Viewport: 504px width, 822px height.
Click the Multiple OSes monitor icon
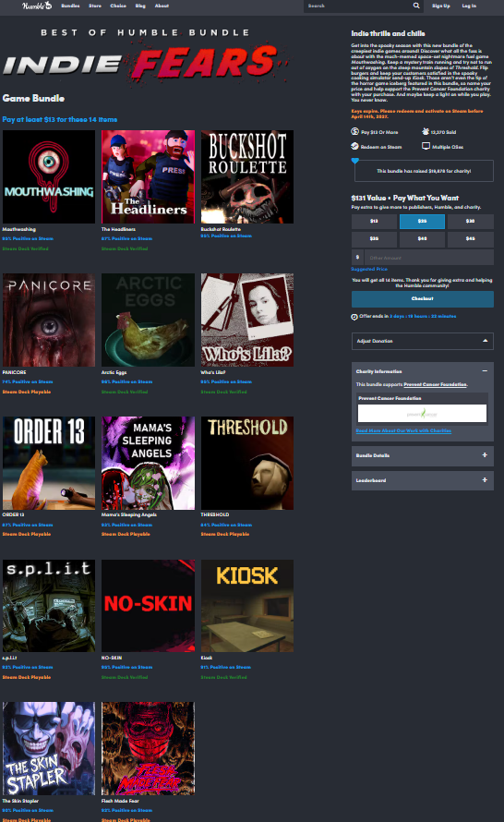point(426,146)
